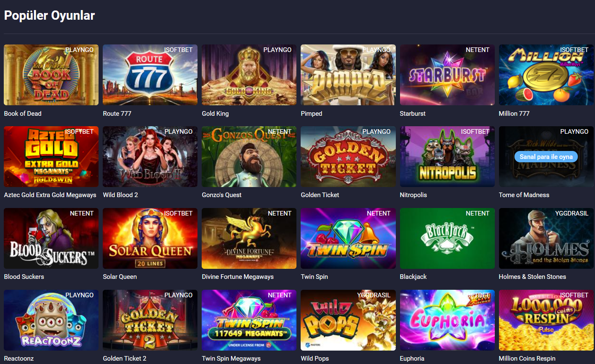Select the Divine Fortune Megaways title link
595x364 pixels.
238,276
